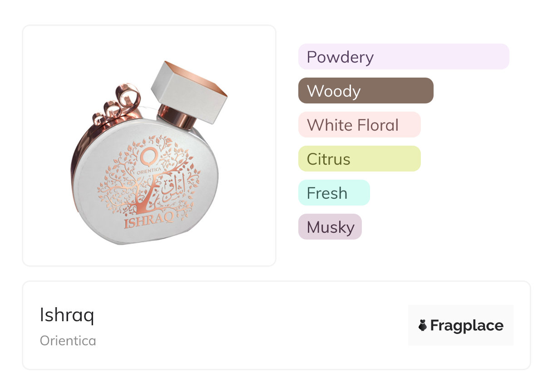This screenshot has height=392, width=553.
Task: Click the Orientica circular emblem on the bottle
Action: 147,157
